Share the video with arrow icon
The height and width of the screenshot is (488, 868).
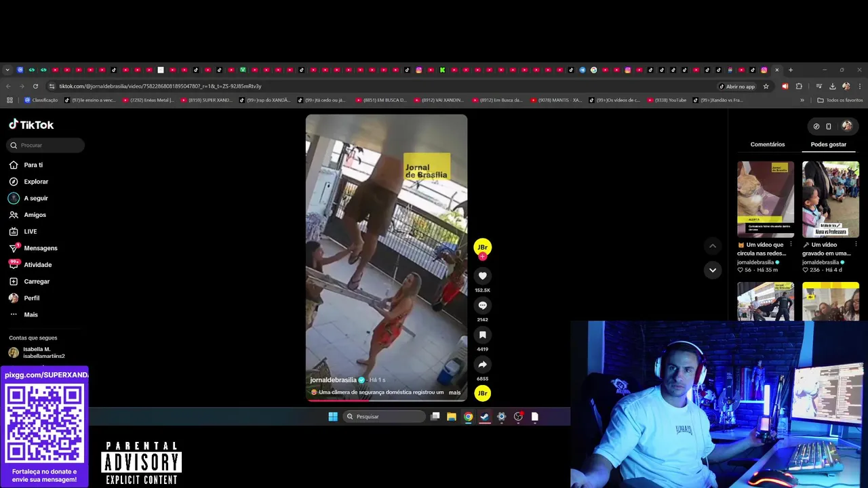(x=482, y=365)
